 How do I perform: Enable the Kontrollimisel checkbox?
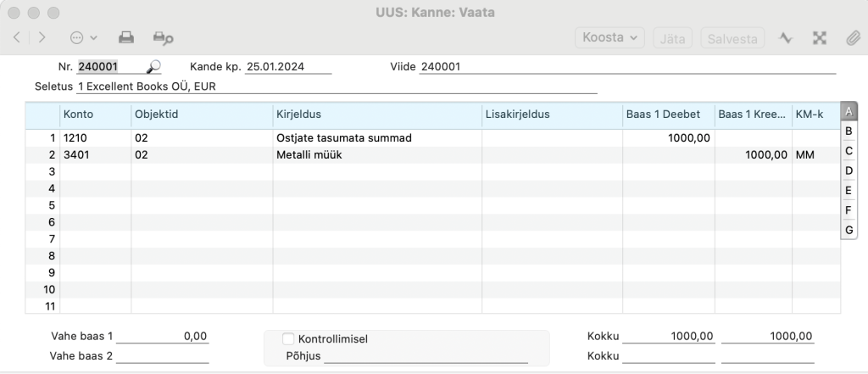pos(288,338)
